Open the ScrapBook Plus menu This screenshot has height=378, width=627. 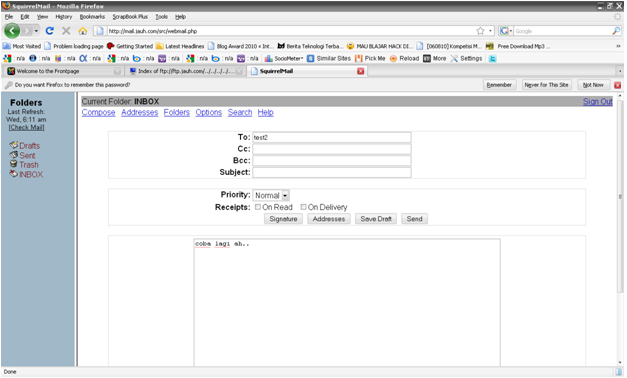(x=130, y=17)
